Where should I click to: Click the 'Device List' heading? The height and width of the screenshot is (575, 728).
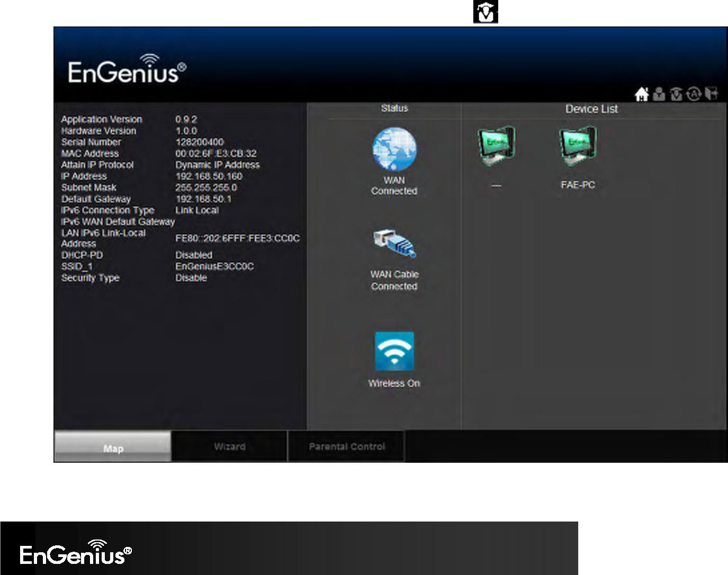tap(591, 109)
